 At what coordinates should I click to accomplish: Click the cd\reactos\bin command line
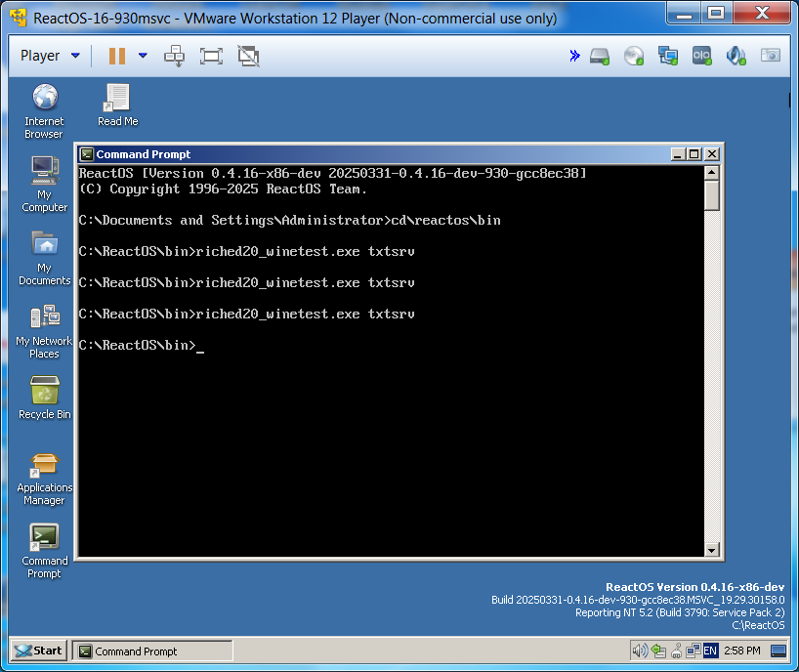coord(289,220)
